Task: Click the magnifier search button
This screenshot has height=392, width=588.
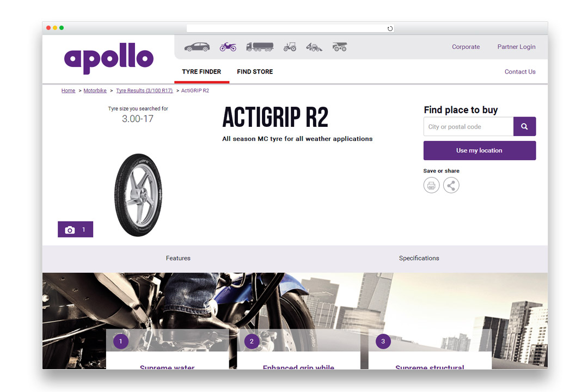Action: (525, 126)
